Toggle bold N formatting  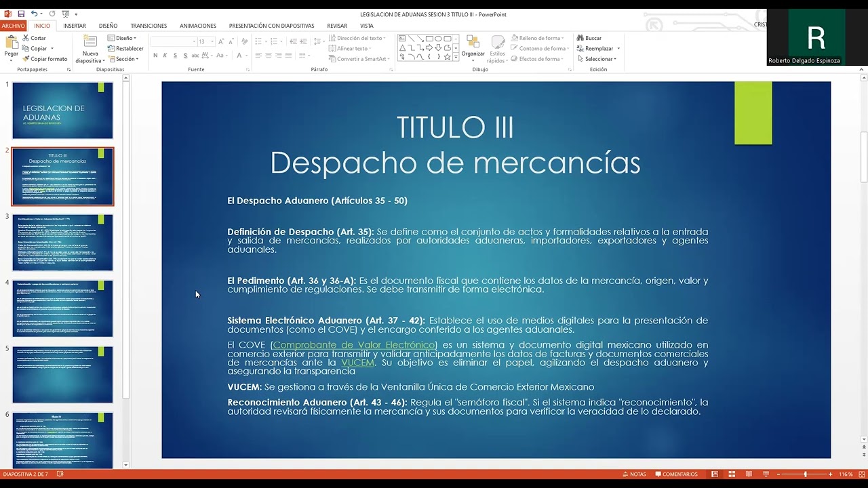155,55
